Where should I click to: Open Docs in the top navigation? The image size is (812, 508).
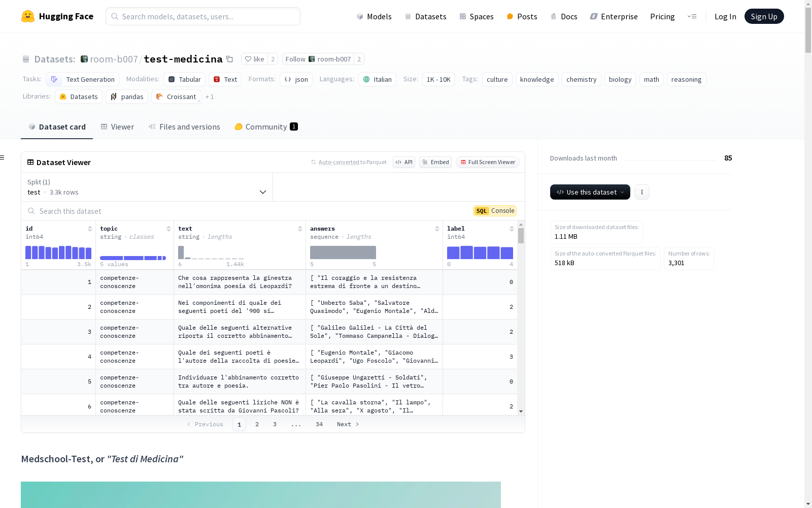[x=564, y=16]
